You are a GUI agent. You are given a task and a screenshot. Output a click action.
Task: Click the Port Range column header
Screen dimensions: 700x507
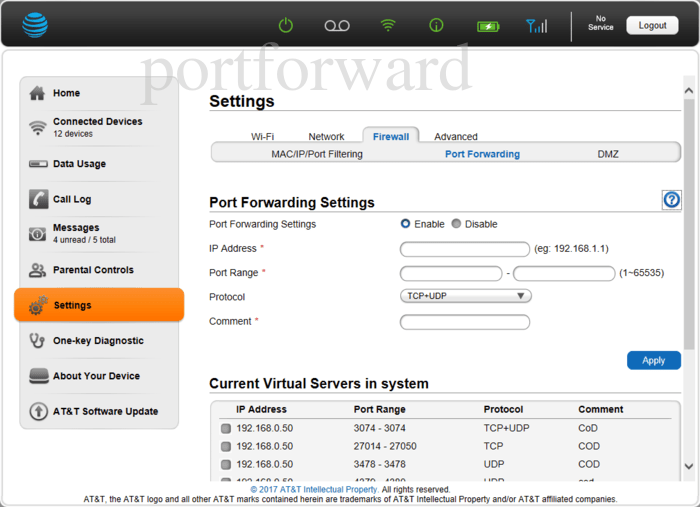click(x=379, y=409)
